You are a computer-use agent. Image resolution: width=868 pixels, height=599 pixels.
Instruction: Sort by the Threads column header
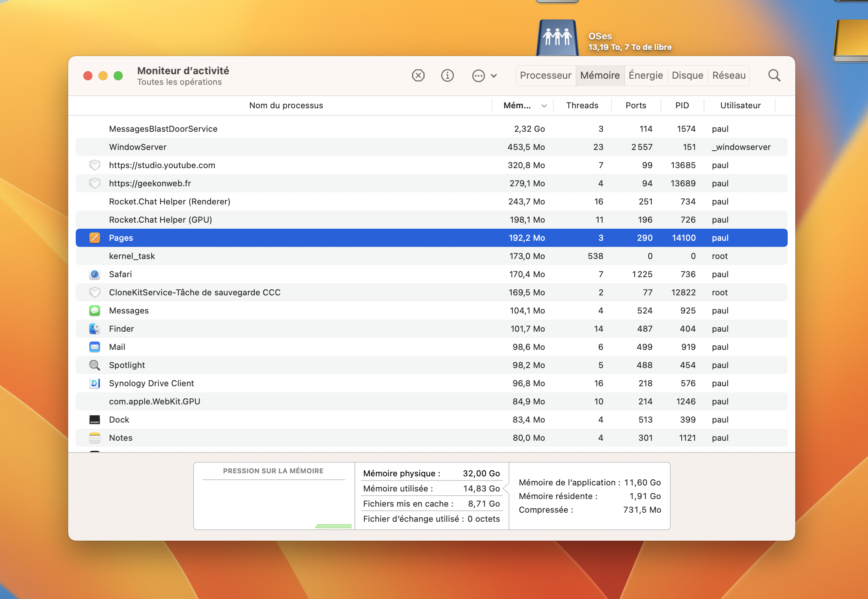tap(582, 105)
